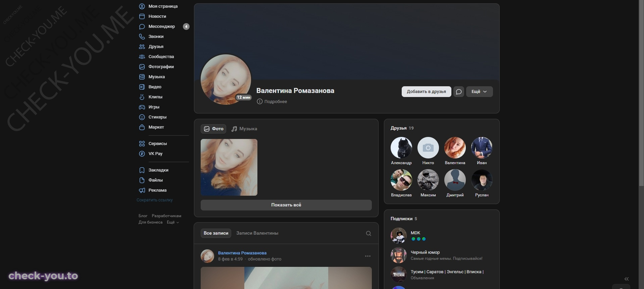The width and height of the screenshot is (644, 289).
Task: Open the Реклама megaphone icon
Action: 142,190
